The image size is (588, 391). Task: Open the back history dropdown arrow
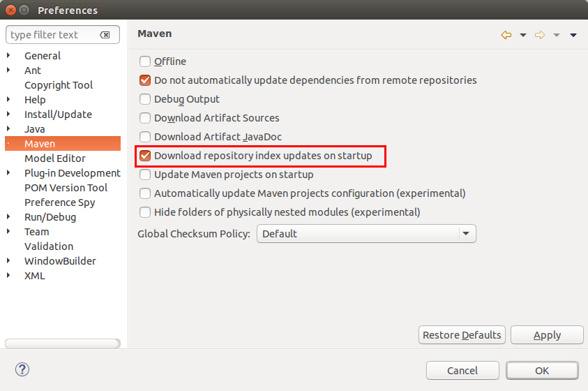click(x=522, y=36)
